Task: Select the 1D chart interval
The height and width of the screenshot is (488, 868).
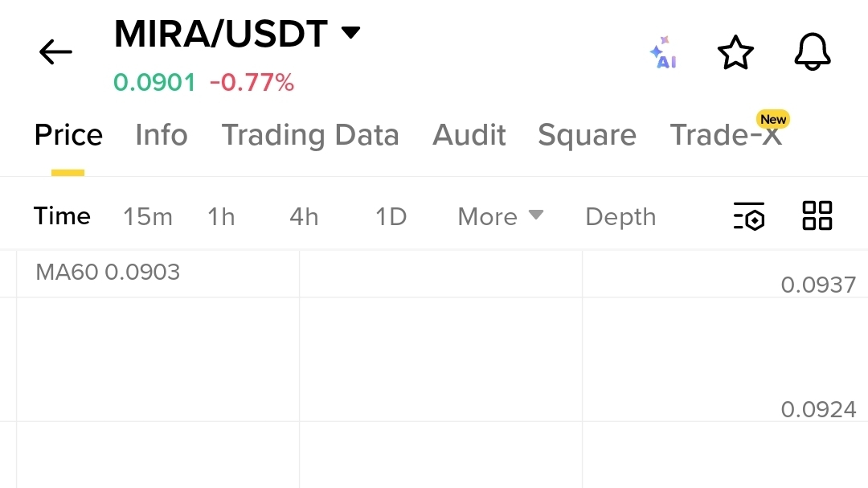Action: coord(391,216)
